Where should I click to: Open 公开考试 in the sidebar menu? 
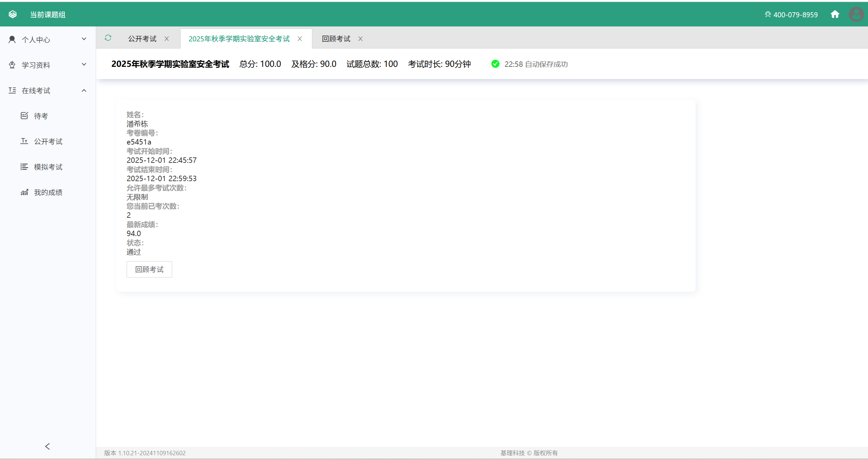pyautogui.click(x=48, y=141)
